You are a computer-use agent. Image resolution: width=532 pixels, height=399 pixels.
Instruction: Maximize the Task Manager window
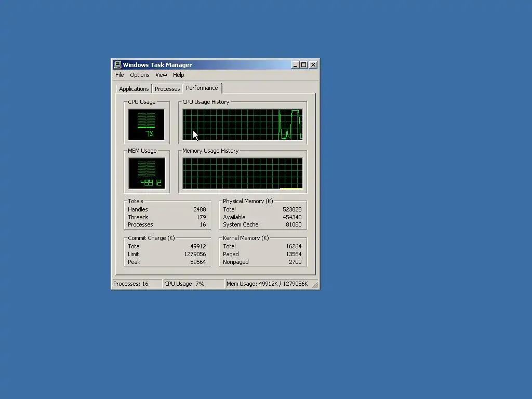(x=303, y=65)
